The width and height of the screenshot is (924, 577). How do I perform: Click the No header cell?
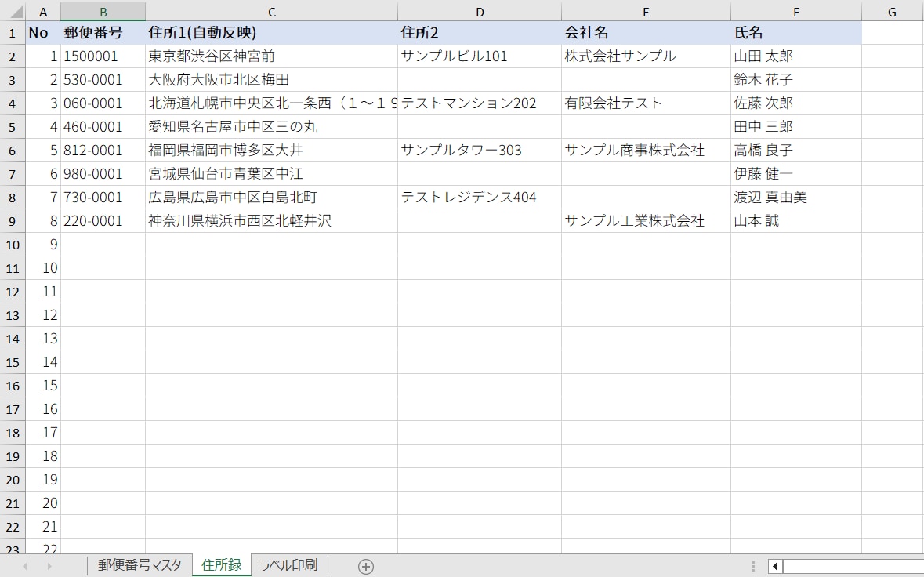click(x=43, y=33)
